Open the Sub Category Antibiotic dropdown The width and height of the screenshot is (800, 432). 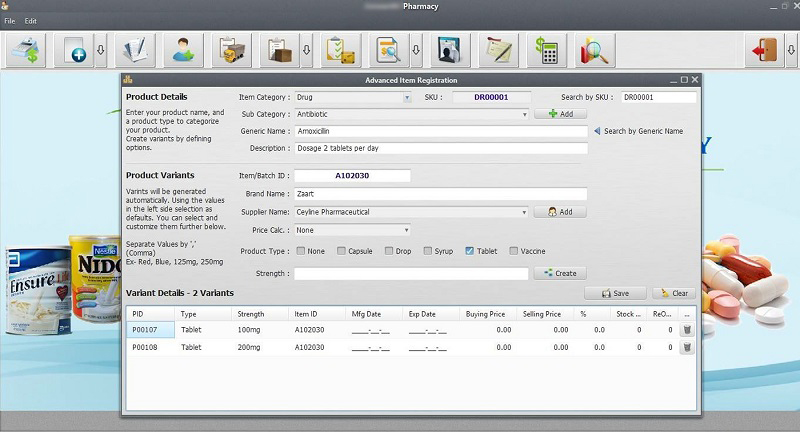[524, 114]
